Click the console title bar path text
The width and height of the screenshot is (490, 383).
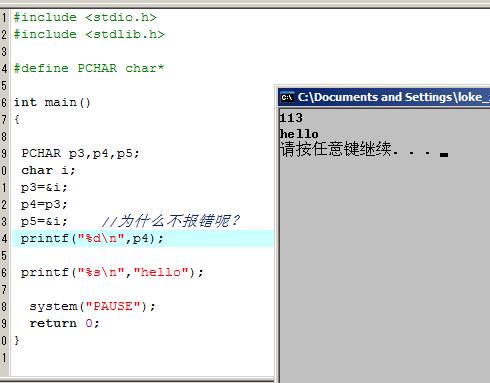click(394, 97)
